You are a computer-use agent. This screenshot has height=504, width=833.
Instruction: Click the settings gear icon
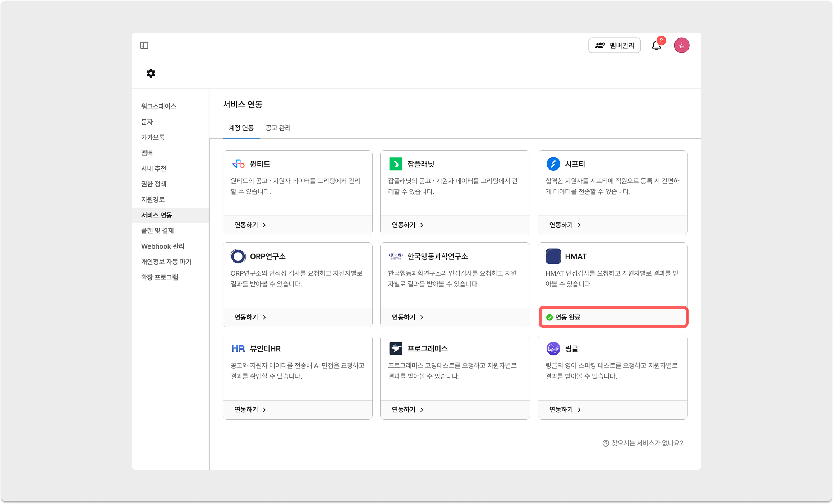(x=151, y=73)
